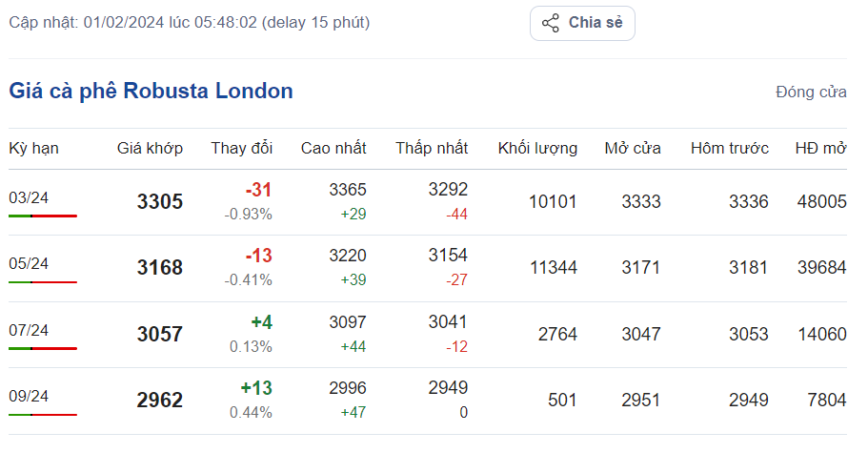
Task: Click the Giá khớp column header
Action: click(x=150, y=148)
